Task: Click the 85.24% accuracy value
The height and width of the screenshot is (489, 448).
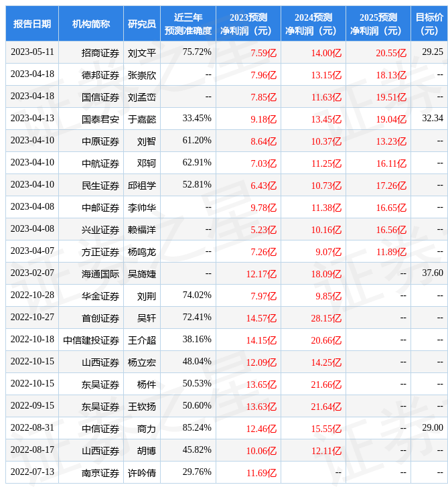Action: point(197,428)
